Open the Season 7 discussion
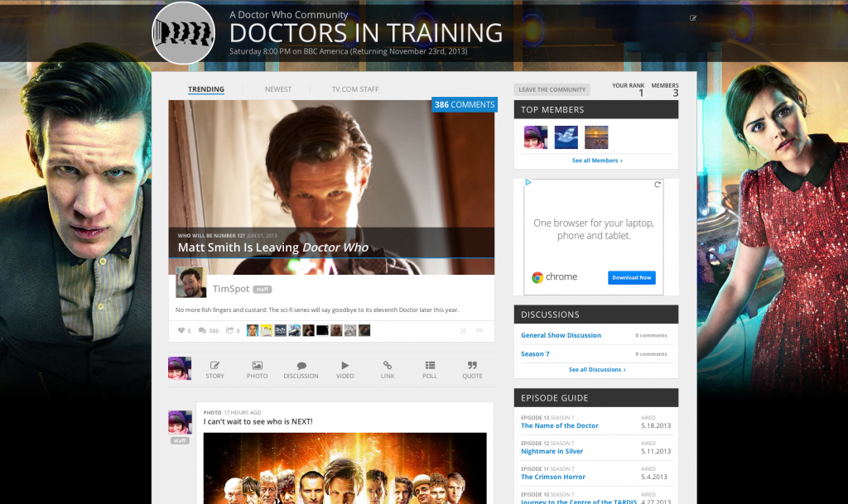 (535, 354)
